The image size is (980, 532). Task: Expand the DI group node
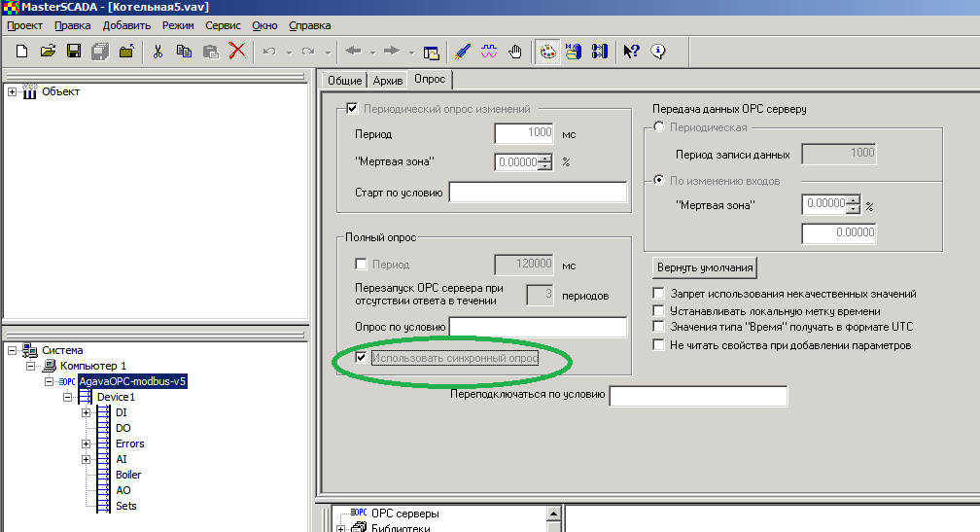tap(86, 412)
